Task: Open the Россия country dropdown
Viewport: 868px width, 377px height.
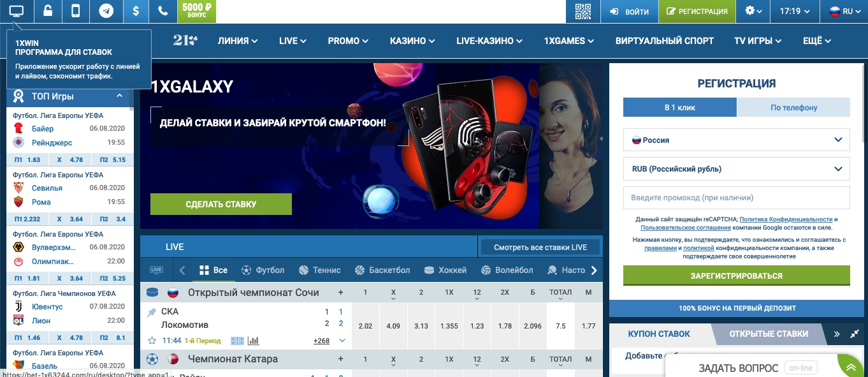Action: [736, 139]
